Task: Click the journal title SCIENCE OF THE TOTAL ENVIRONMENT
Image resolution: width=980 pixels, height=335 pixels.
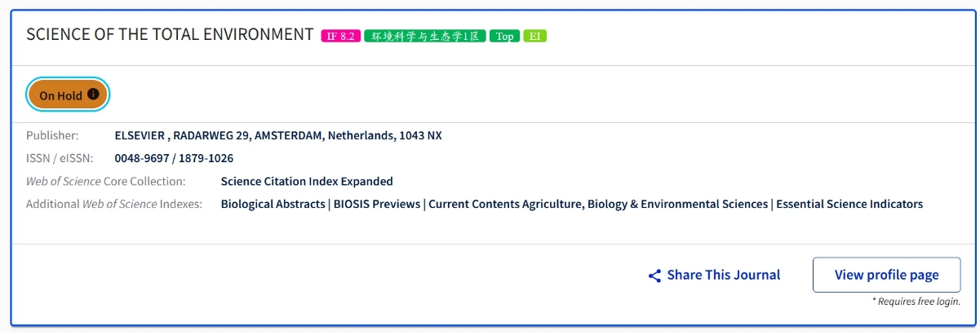Action: pos(170,34)
